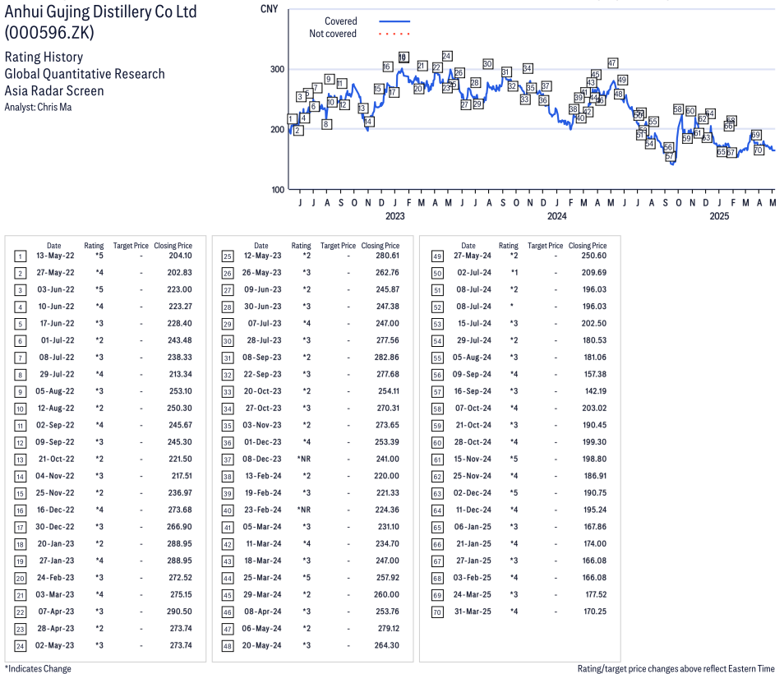Click the 12-May-23 date cell
This screenshot has width=784, height=674.
point(262,256)
